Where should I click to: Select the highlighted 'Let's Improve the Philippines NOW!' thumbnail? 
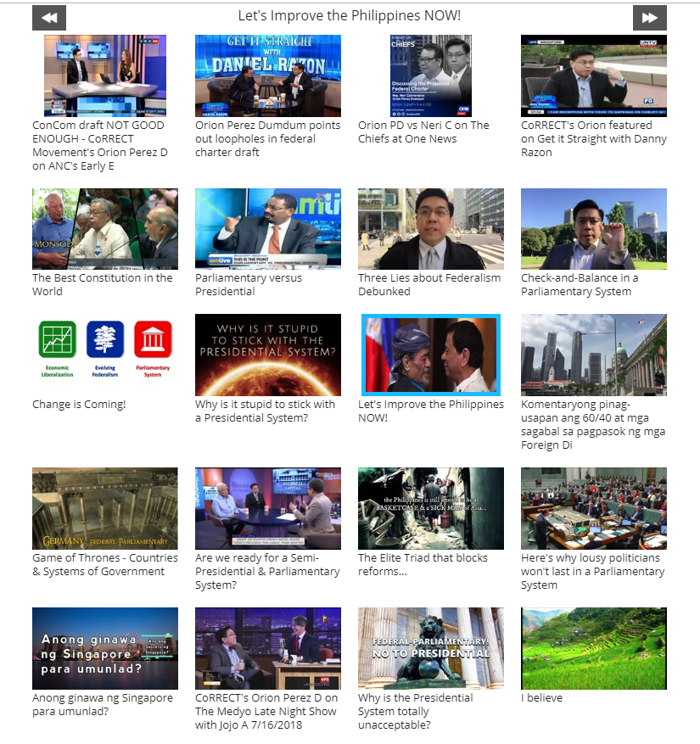click(x=430, y=355)
